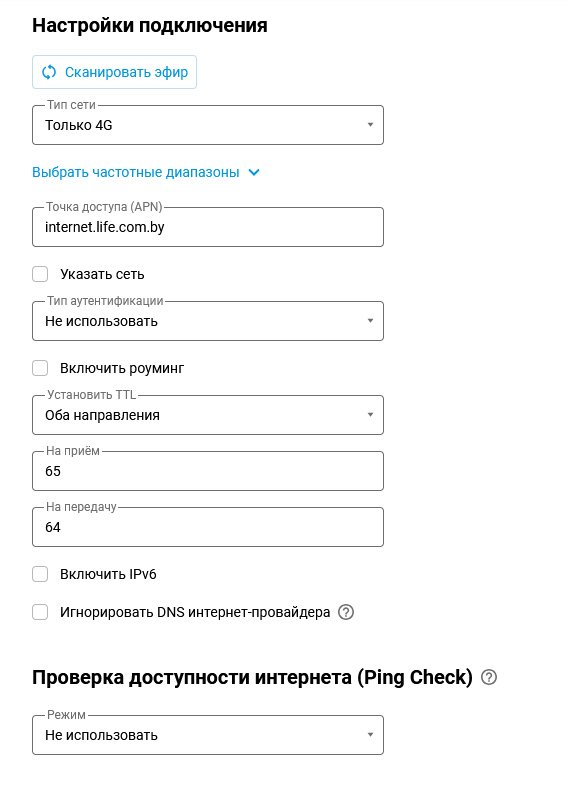This screenshot has width=568, height=793.
Task: Enable the Указать сеть checkbox
Action: [40, 274]
